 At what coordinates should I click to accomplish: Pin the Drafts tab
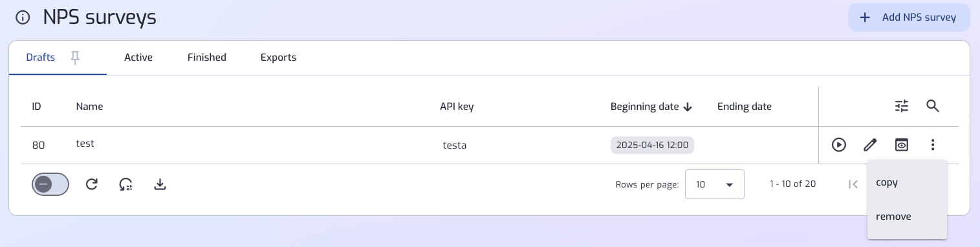[75, 58]
